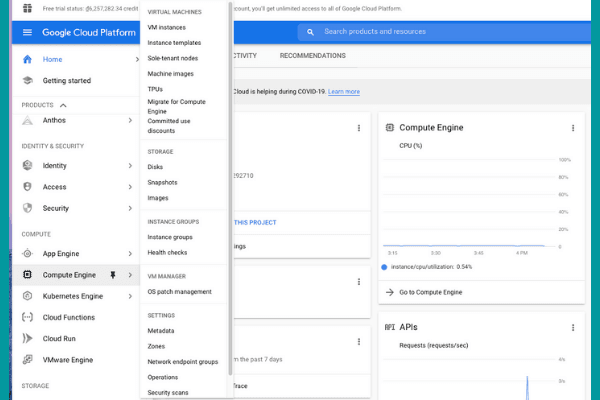
Task: Click the Security shield icon
Action: pyautogui.click(x=27, y=208)
